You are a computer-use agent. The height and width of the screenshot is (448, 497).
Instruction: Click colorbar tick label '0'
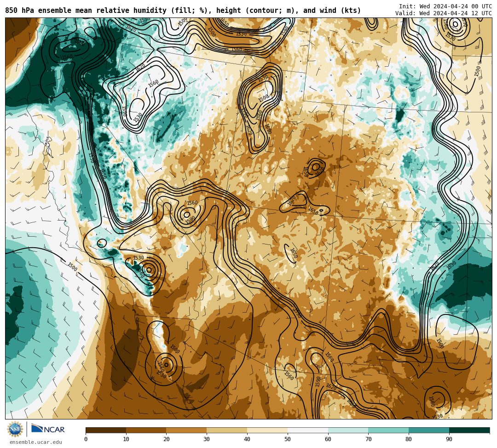click(x=86, y=439)
